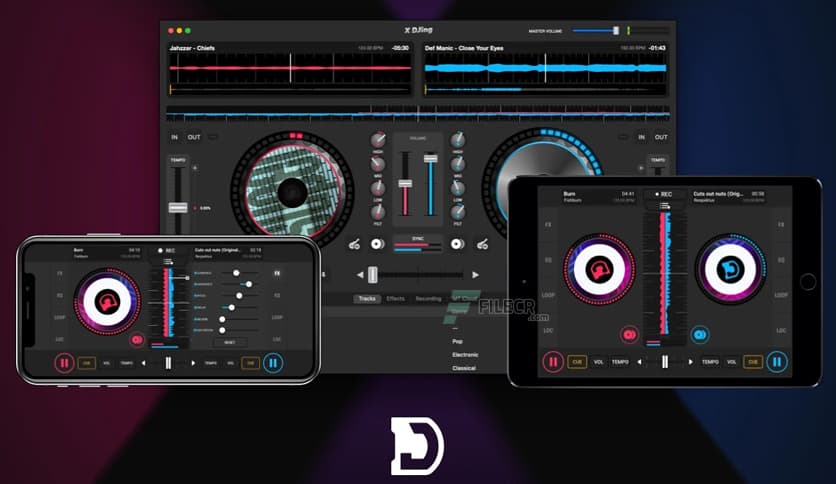Select Electronic genre in desktop track list
The height and width of the screenshot is (484, 836).
465,354
